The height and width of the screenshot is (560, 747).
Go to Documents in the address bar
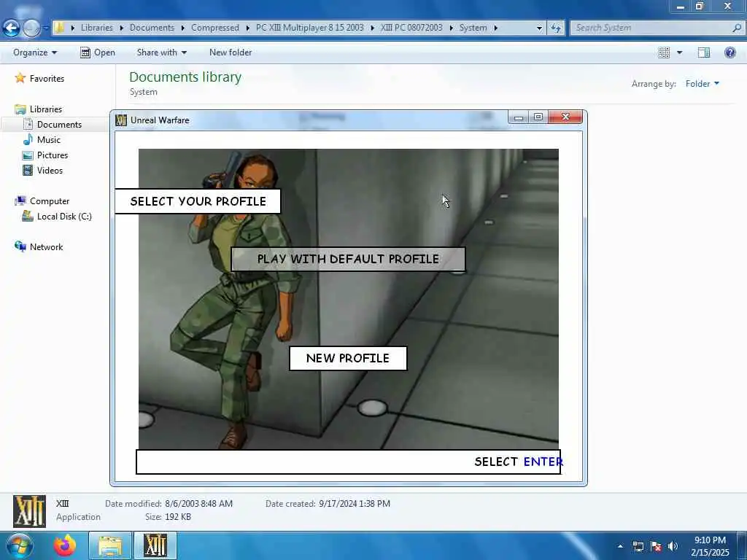(x=152, y=28)
